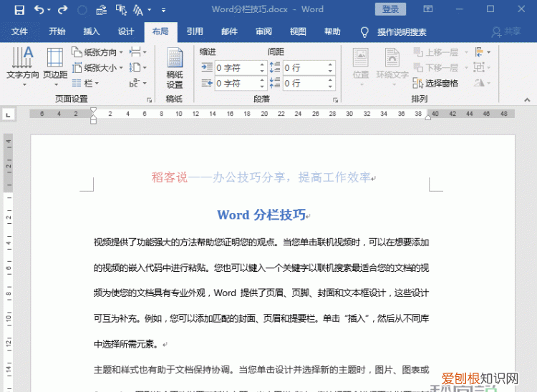Open the line numbers dropdown icon
Image resolution: width=537 pixels, height=392 pixels.
(138, 68)
